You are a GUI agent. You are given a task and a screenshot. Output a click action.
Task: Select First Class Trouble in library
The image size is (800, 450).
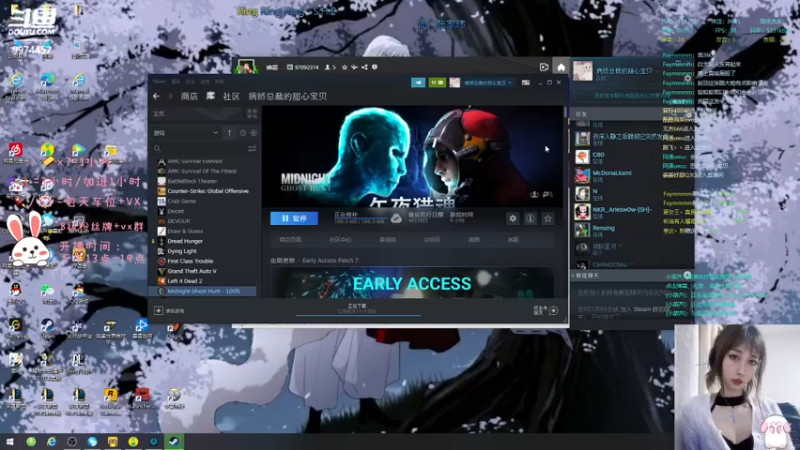pyautogui.click(x=190, y=261)
